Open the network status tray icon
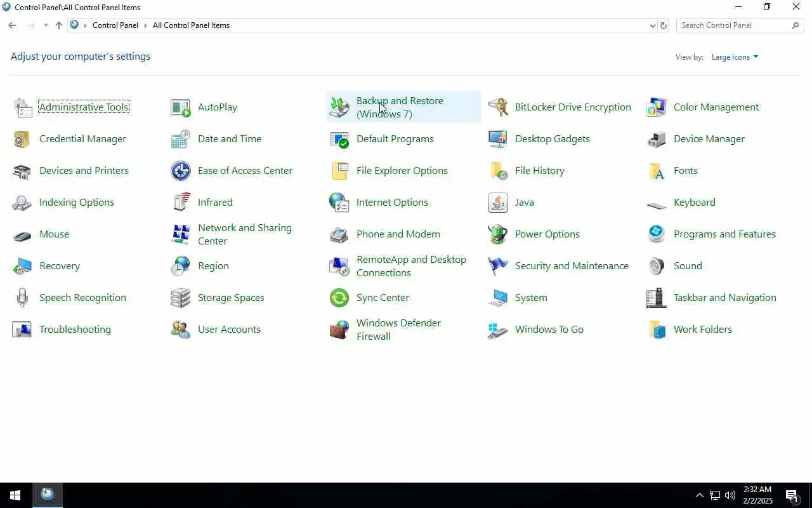812x508 pixels. (x=715, y=495)
